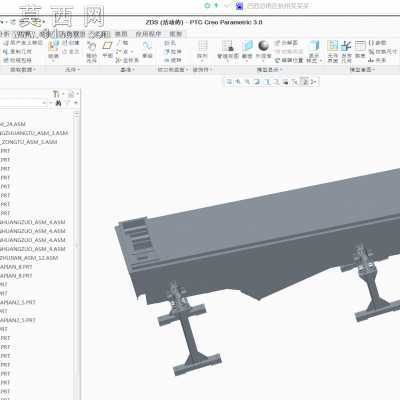This screenshot has width=400, height=400.
Task: Click the Revolve tool
Action: [173, 60]
